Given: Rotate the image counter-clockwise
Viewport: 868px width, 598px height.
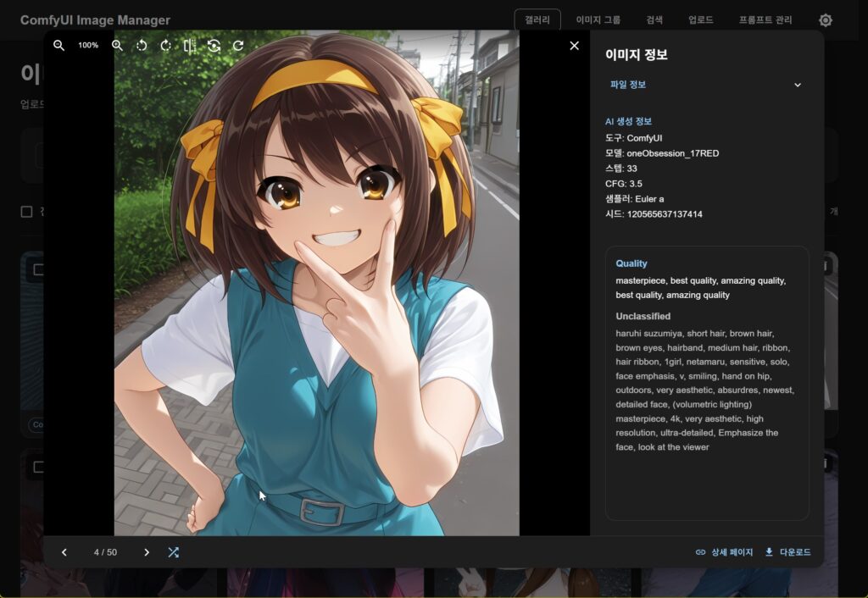Looking at the screenshot, I should click(142, 46).
